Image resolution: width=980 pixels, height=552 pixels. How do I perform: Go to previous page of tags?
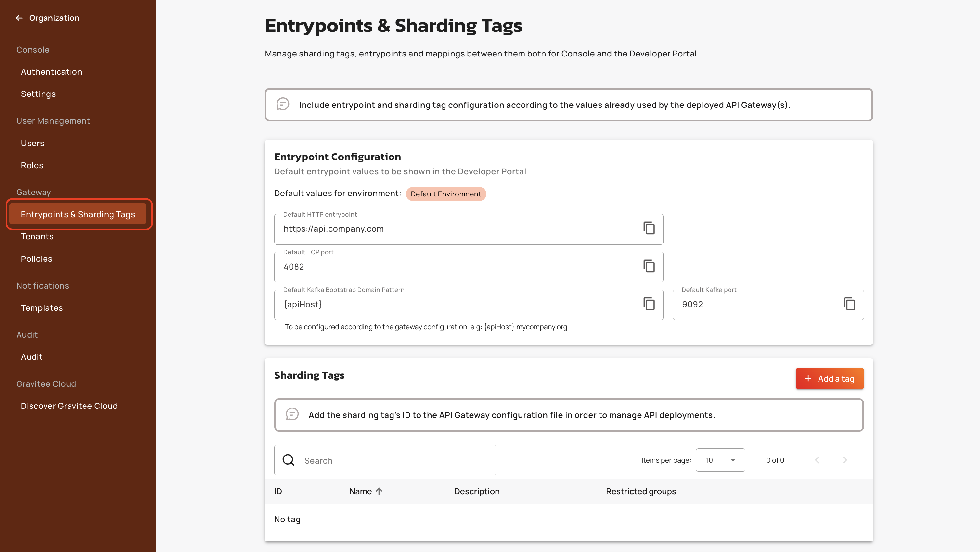tap(817, 460)
